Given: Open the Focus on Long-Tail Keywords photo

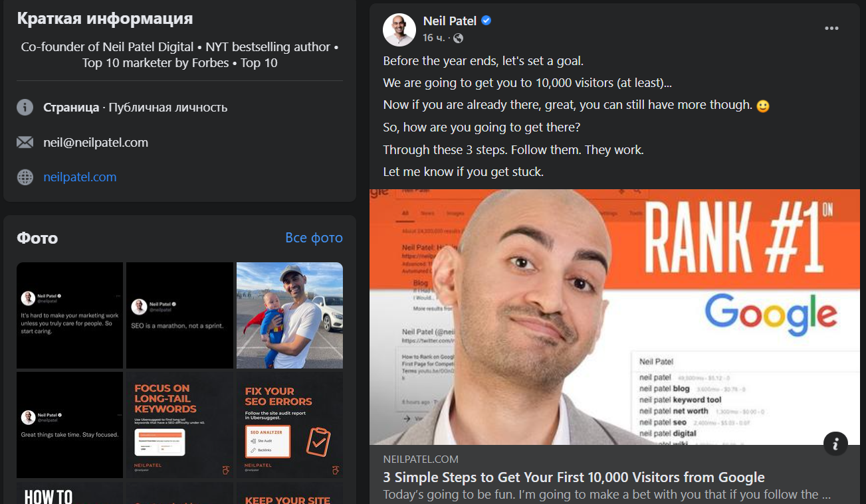Looking at the screenshot, I should pyautogui.click(x=179, y=425).
